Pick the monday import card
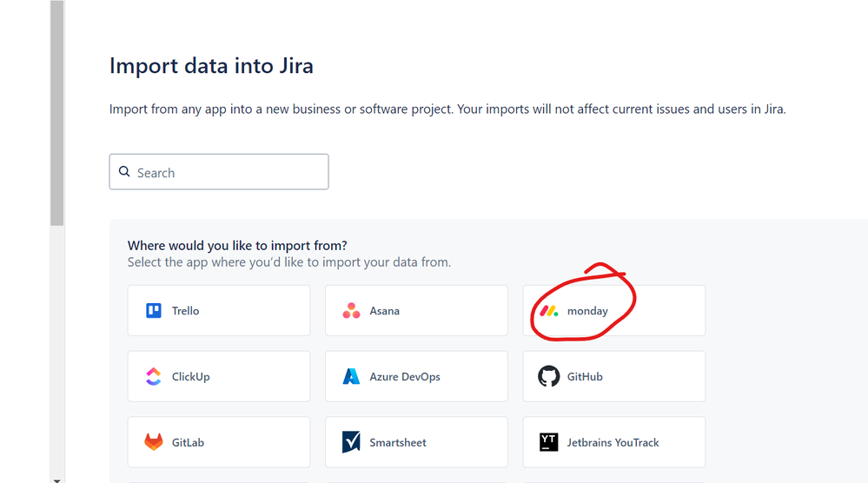 pos(614,310)
